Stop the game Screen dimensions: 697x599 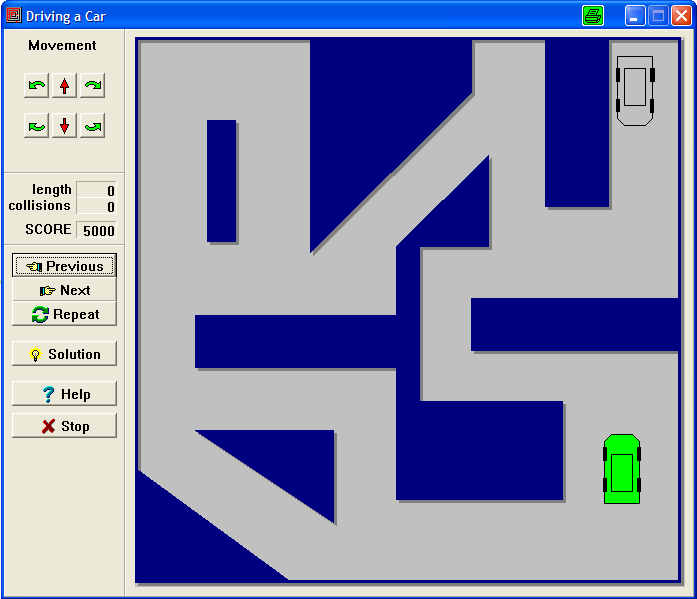point(64,426)
